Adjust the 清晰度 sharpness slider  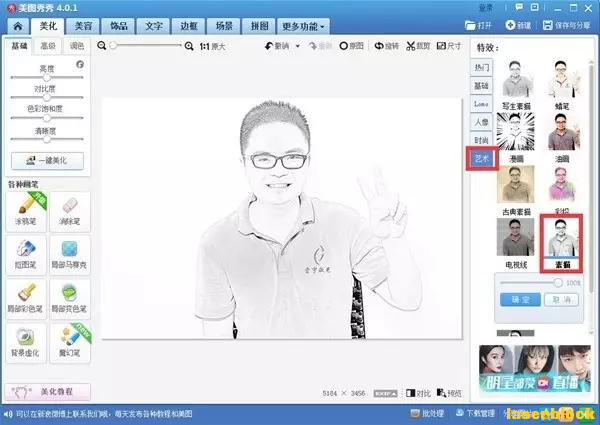tap(47, 139)
